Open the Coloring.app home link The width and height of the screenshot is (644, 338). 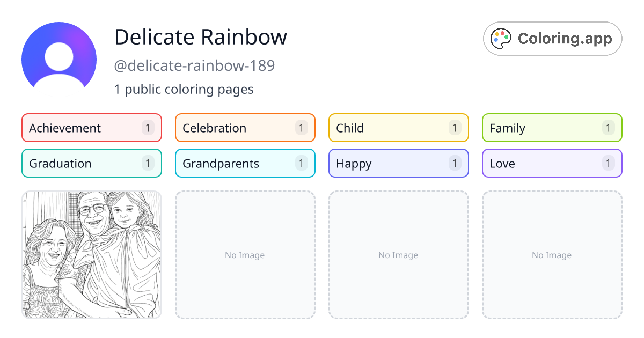[x=552, y=38]
